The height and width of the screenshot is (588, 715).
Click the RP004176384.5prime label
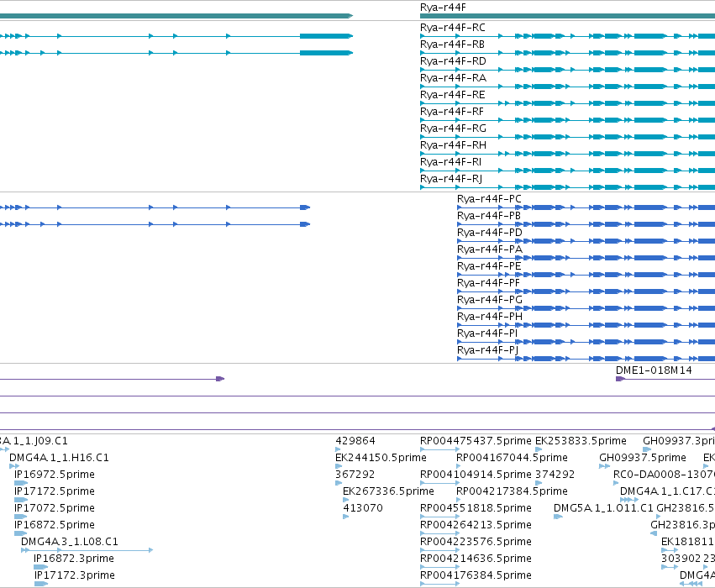pyautogui.click(x=476, y=575)
